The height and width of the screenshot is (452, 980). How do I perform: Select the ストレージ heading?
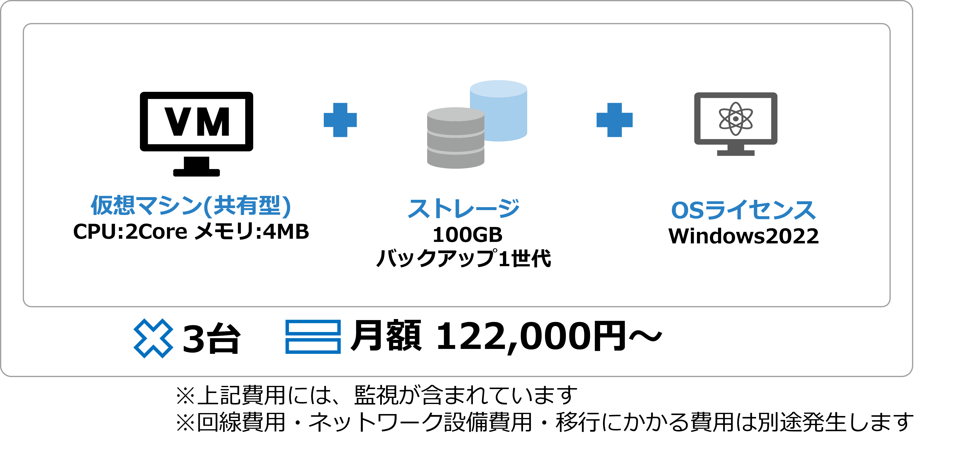pyautogui.click(x=463, y=209)
